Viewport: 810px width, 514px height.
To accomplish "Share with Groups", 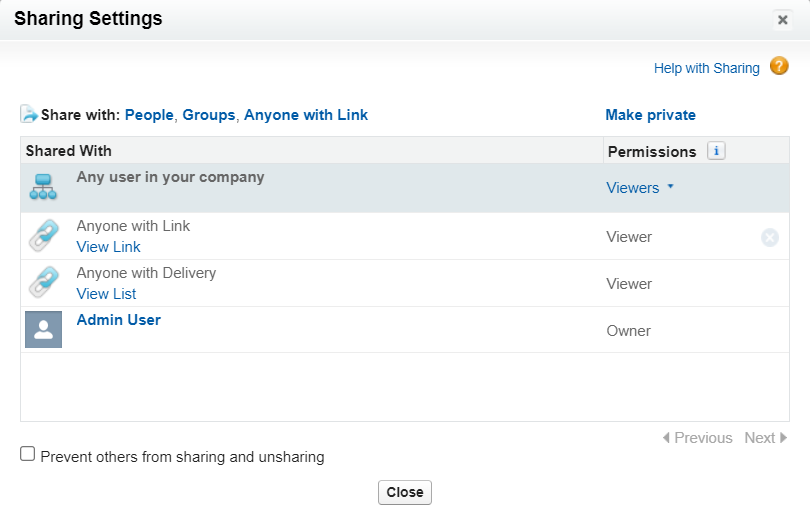I will click(209, 115).
